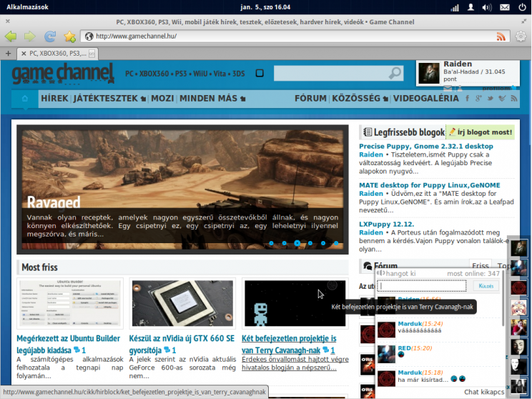
Task: Click the power icon in top panel
Action: pyautogui.click(x=522, y=7)
